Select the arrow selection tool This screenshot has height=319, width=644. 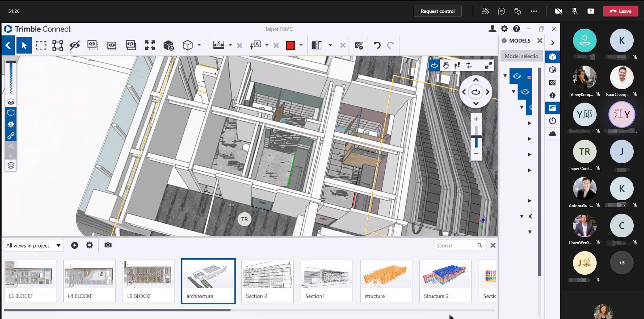(24, 45)
